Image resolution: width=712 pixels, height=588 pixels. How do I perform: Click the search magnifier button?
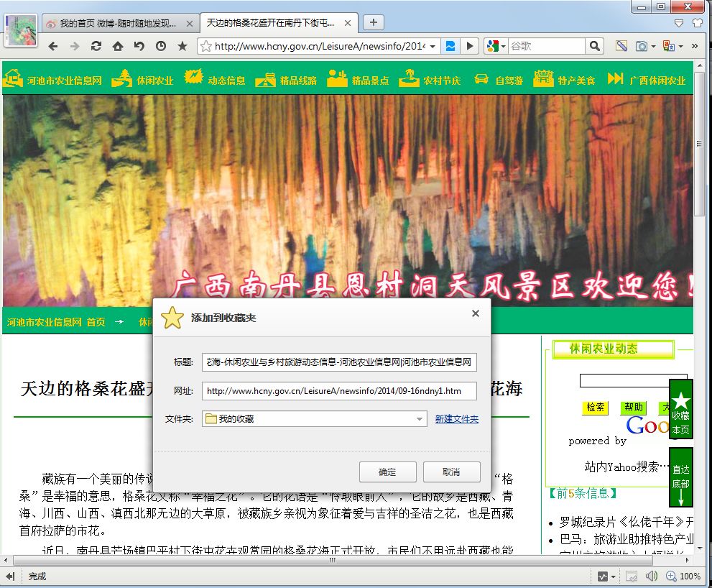594,46
